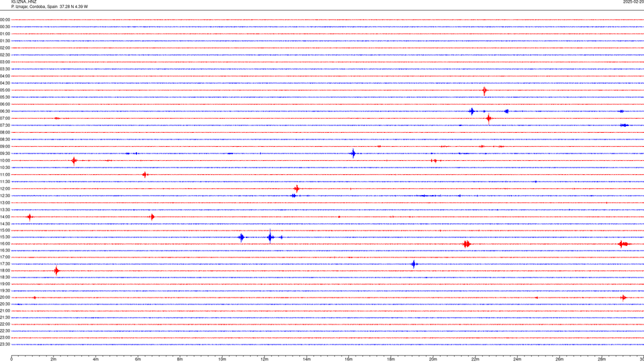Viewport: 644px width, 362px height.
Task: Click the blue spike on the 12:30 trace near 13m
Action: pos(294,196)
